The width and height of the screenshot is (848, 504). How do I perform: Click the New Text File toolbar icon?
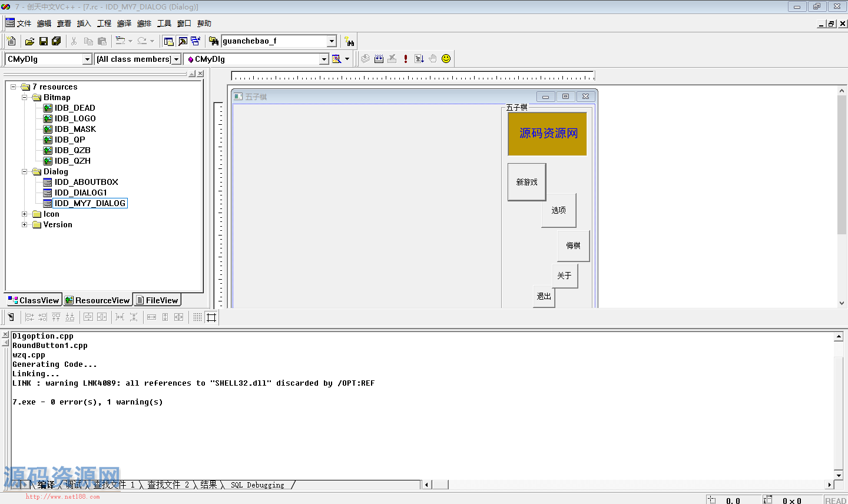[11, 41]
